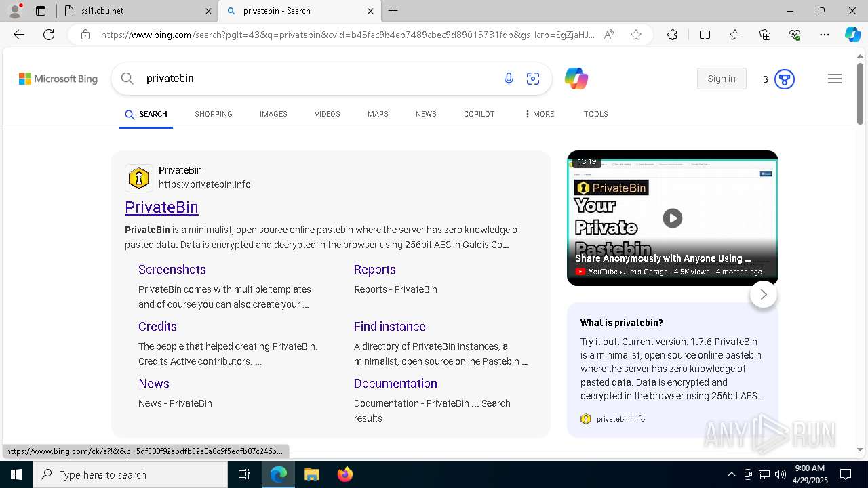Viewport: 868px width, 488px height.
Task: Open the Bing hamburger menu
Action: pos(835,79)
